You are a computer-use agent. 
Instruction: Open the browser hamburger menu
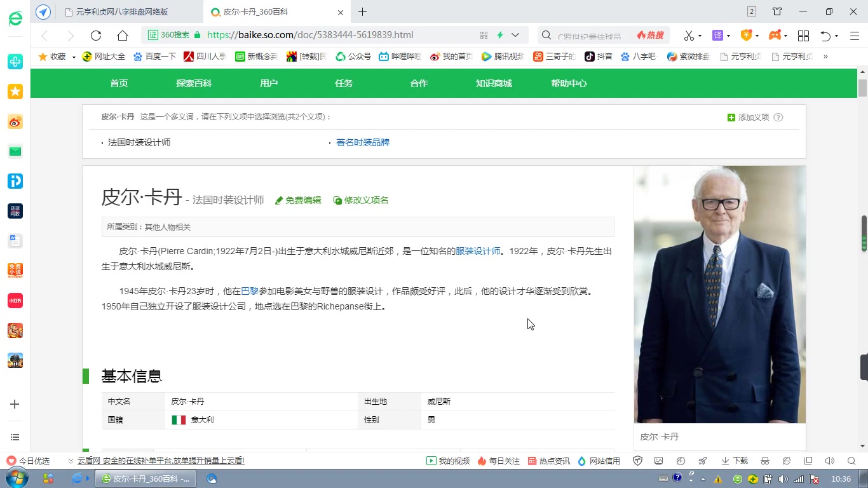tap(853, 36)
